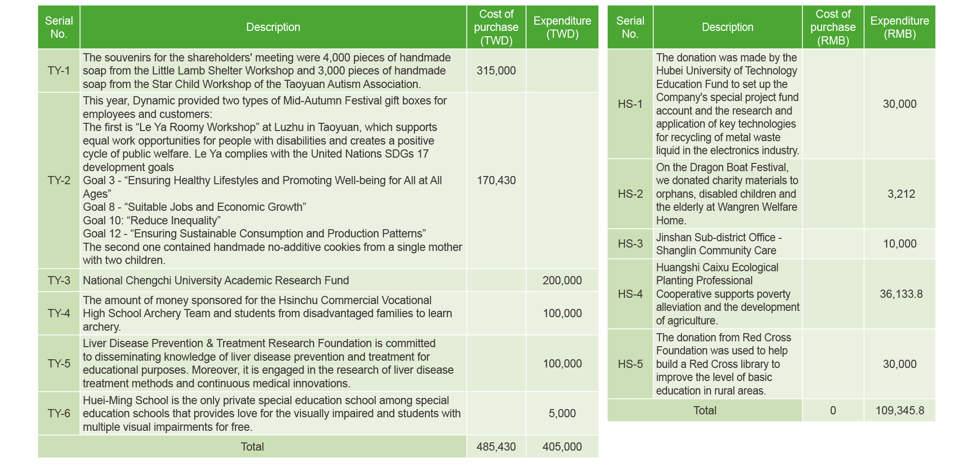
Task: Click the 109,345.8 total expenditure value
Action: coord(900,410)
